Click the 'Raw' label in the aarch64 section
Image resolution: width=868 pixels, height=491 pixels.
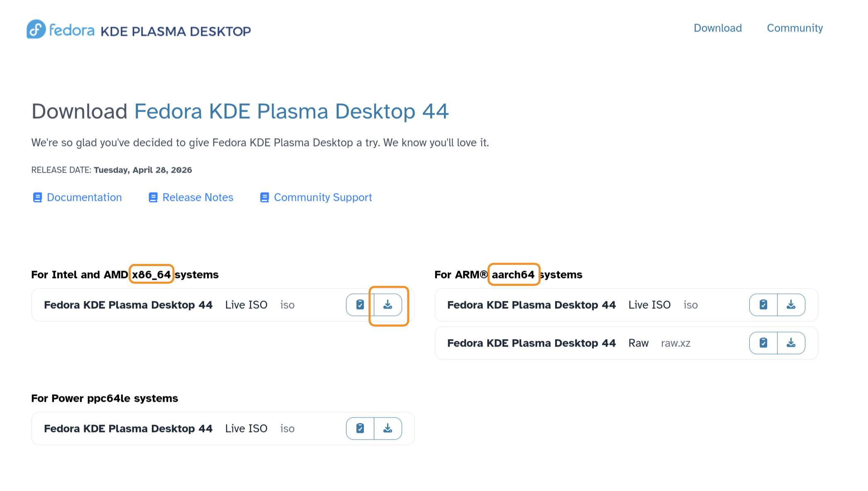[639, 343]
